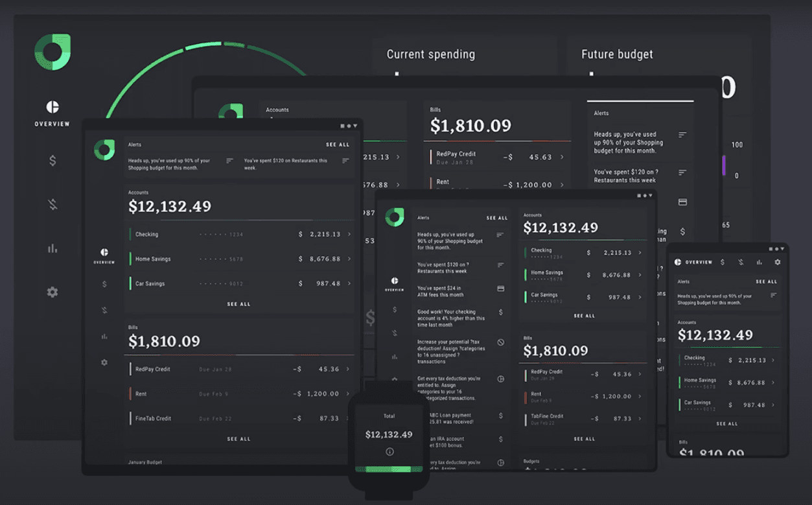Open the Accounts dollar icon in center tablet sidebar
Screen dimensions: 812x505
tap(394, 310)
